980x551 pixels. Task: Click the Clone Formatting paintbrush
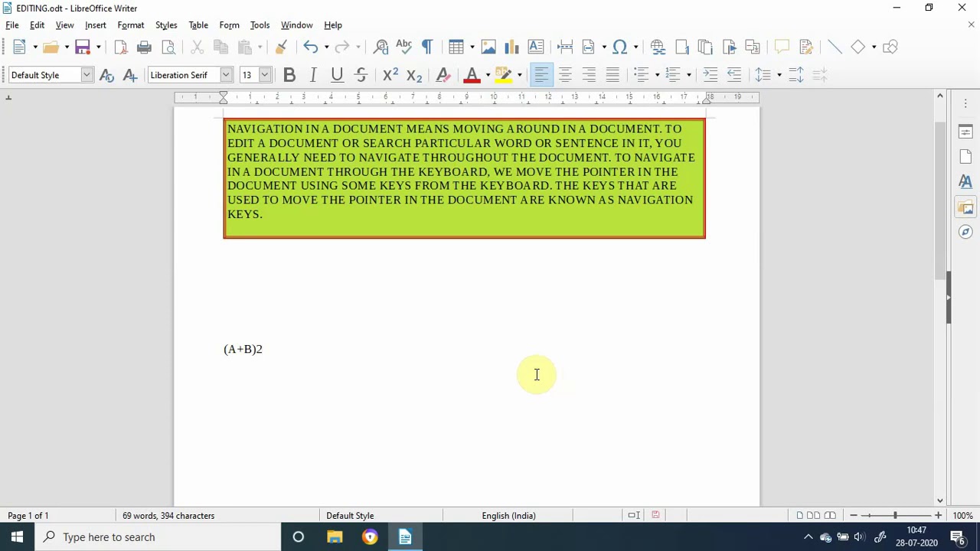(x=281, y=47)
